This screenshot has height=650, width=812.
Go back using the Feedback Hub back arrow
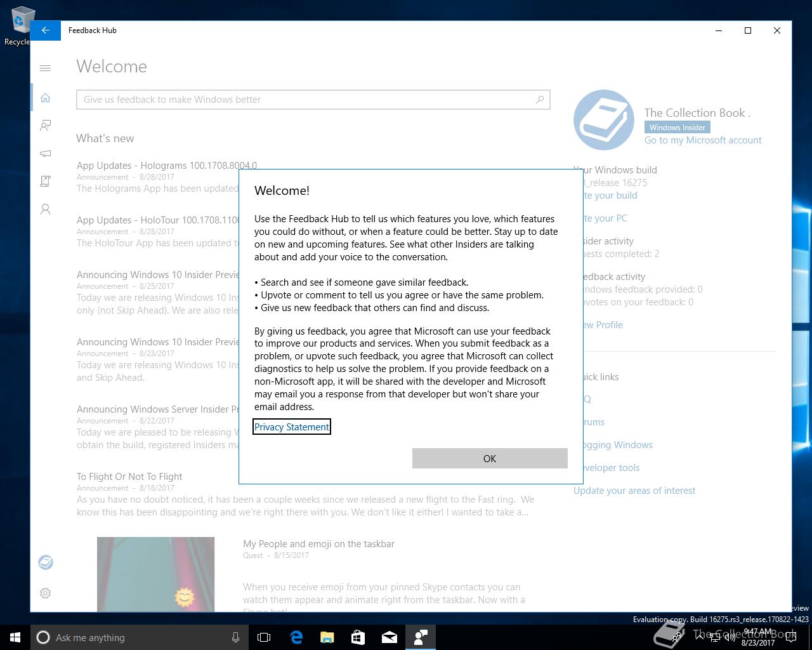click(x=46, y=30)
